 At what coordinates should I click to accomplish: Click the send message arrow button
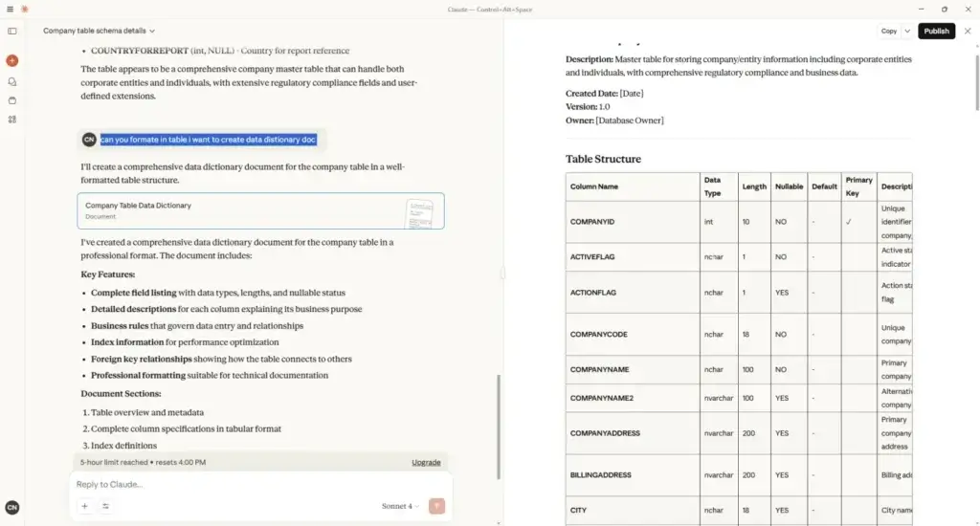click(x=436, y=506)
